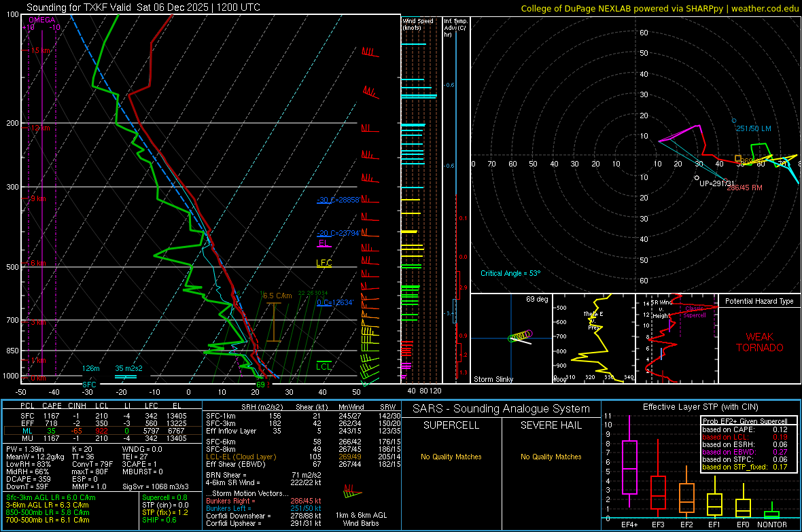Select the 9 km height marker
The width and height of the screenshot is (802, 532).
[x=38, y=198]
